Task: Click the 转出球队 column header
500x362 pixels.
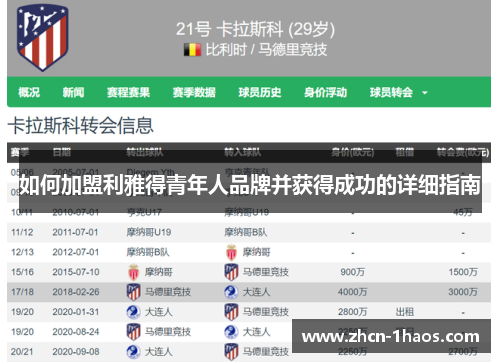Action: 145,152
